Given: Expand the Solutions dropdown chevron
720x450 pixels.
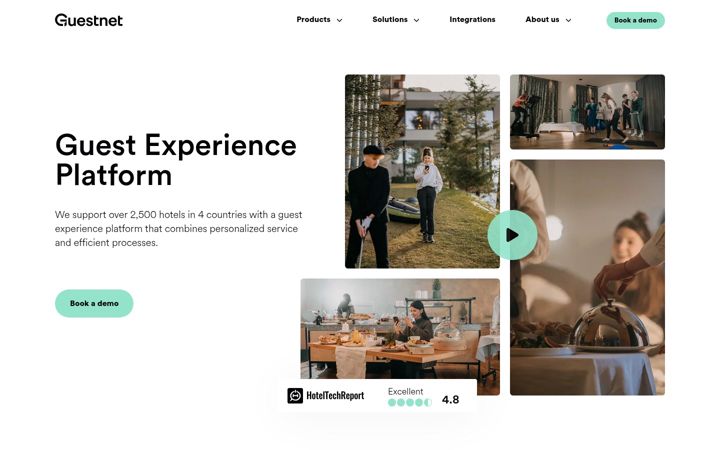Looking at the screenshot, I should coord(416,20).
